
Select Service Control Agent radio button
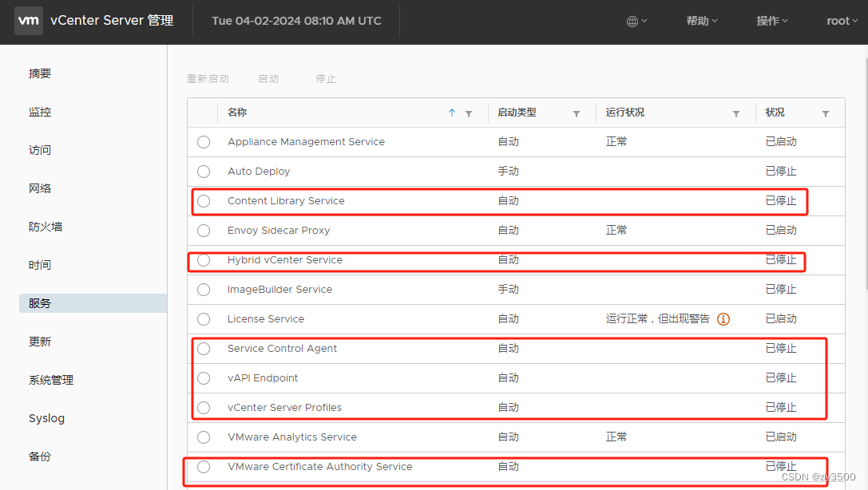(x=204, y=349)
